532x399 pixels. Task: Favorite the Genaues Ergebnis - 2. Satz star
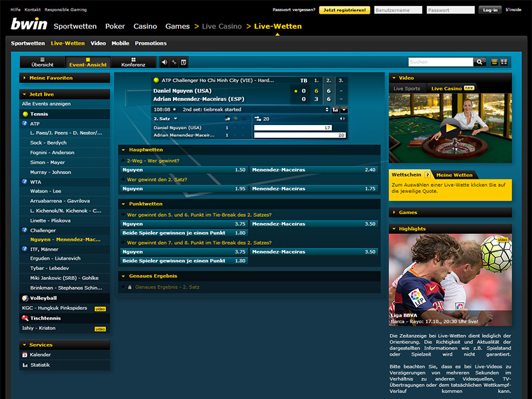124,287
